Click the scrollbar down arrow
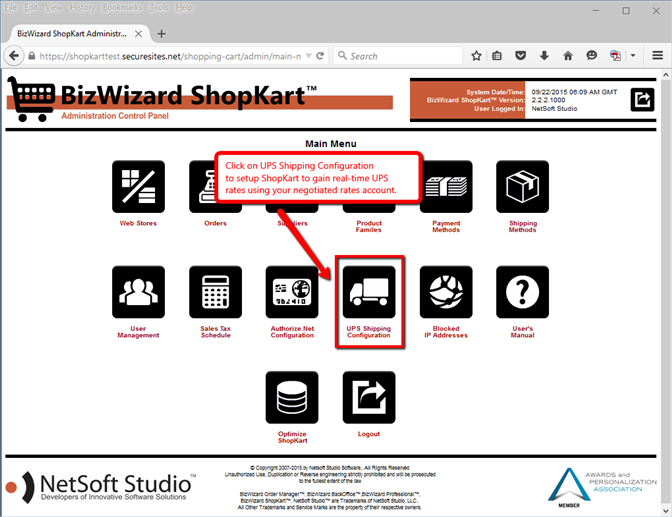672x517 pixels. 666,511
